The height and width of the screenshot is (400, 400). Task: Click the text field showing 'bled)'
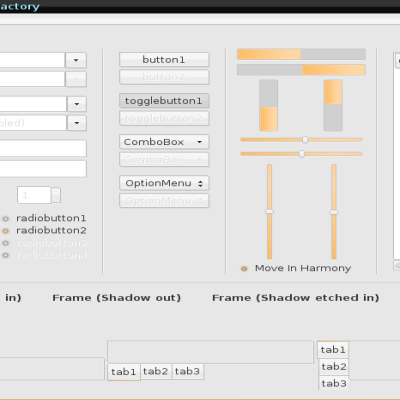tap(33, 123)
